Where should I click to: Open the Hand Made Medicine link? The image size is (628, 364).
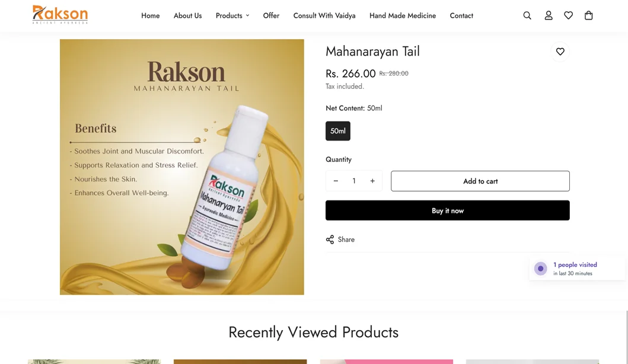[x=403, y=15]
